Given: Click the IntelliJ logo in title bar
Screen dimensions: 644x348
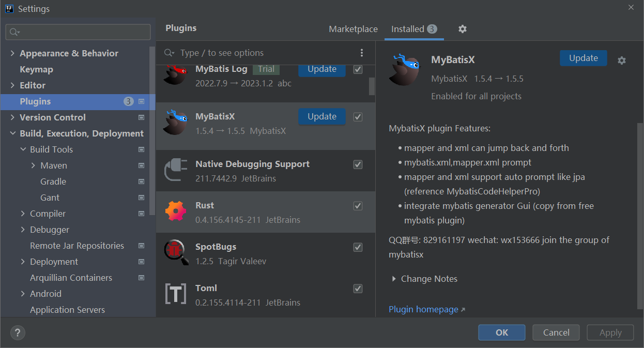Looking at the screenshot, I should coord(9,8).
